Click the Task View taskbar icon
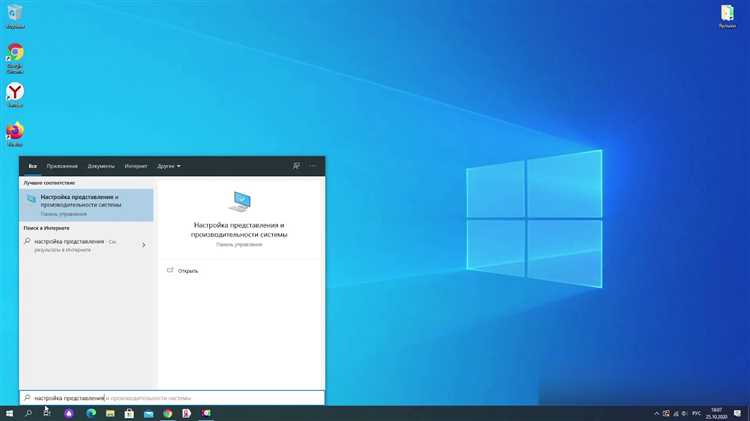This screenshot has width=750, height=421. [x=47, y=412]
